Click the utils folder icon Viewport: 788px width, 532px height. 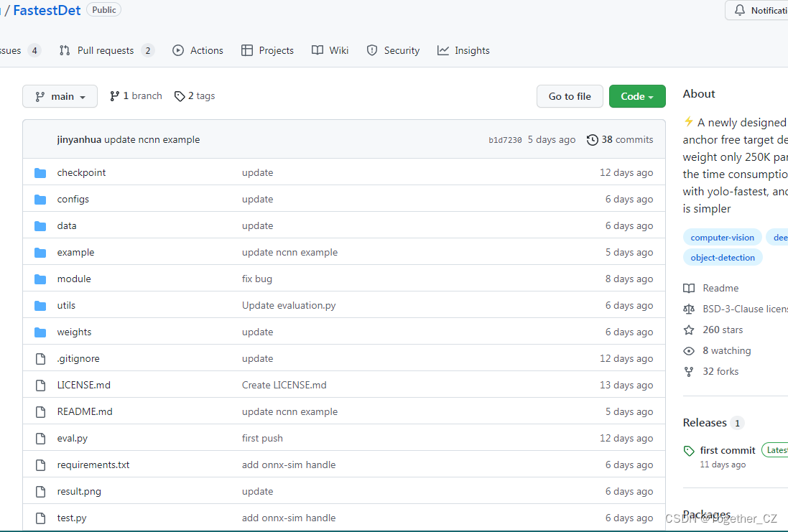(40, 306)
